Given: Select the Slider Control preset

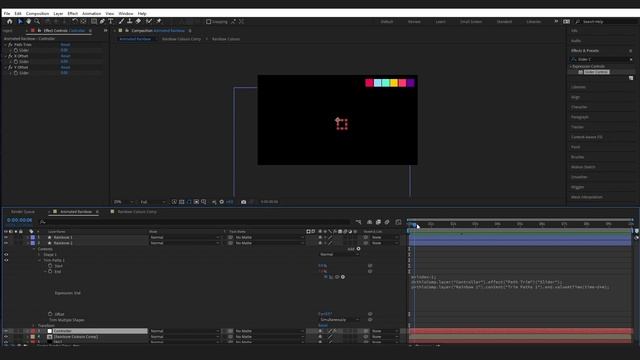Looking at the screenshot, I should [596, 72].
